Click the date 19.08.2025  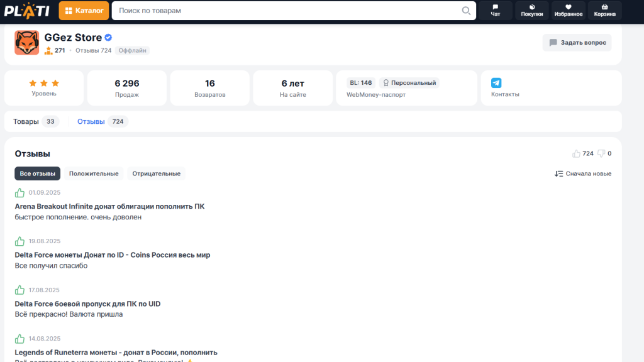pyautogui.click(x=45, y=241)
